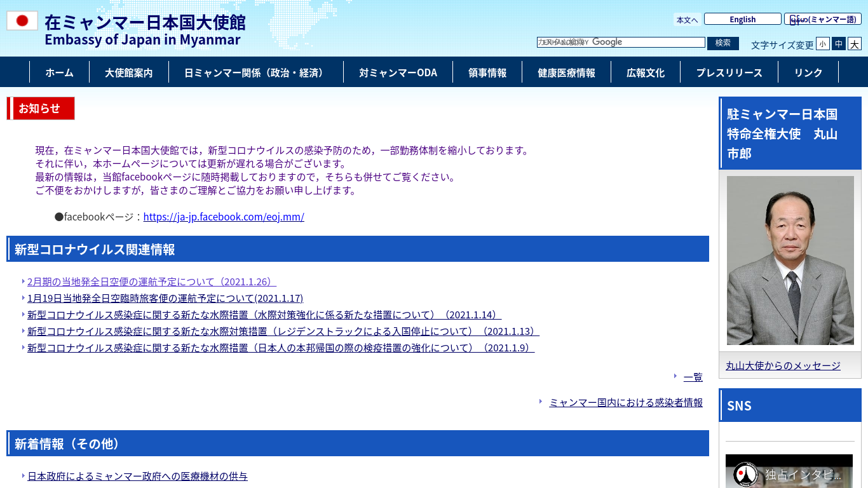
Task: Open the 検疫措置の強化 notice dated 2021.1.9
Action: [281, 348]
